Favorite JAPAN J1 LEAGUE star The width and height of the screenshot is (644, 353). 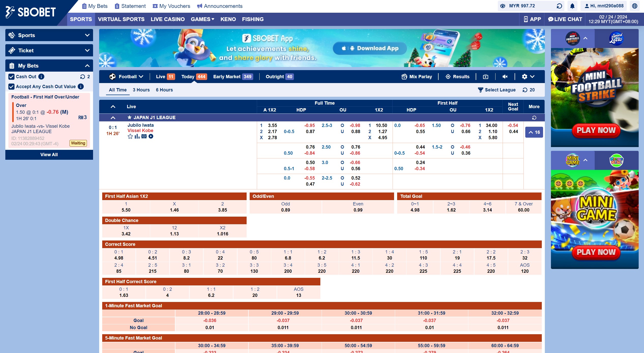(x=129, y=117)
